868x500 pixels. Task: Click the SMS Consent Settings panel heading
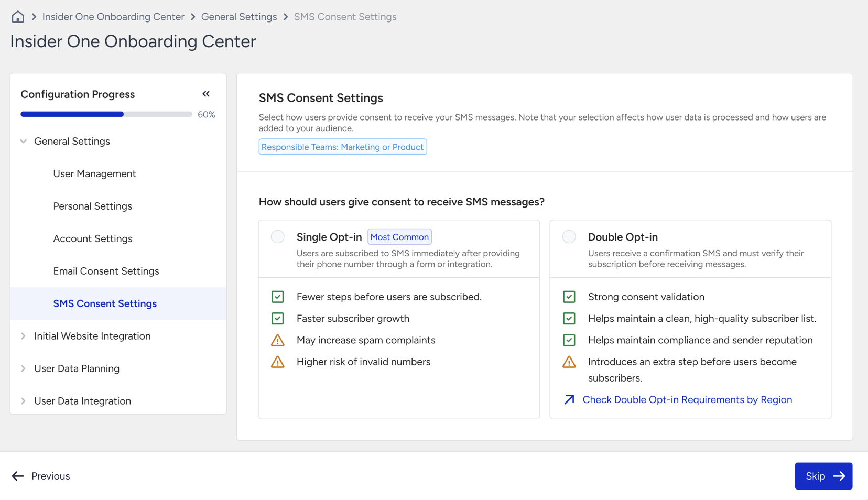[x=321, y=98]
